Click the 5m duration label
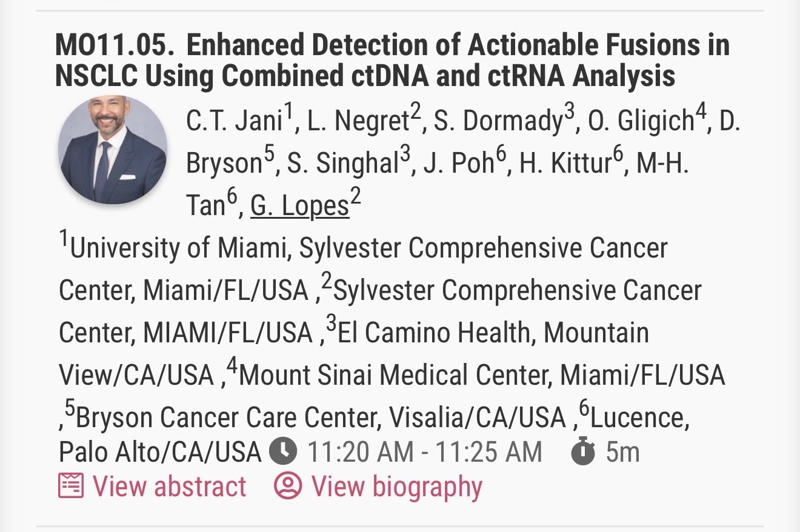The width and height of the screenshot is (800, 532). pyautogui.click(x=623, y=452)
